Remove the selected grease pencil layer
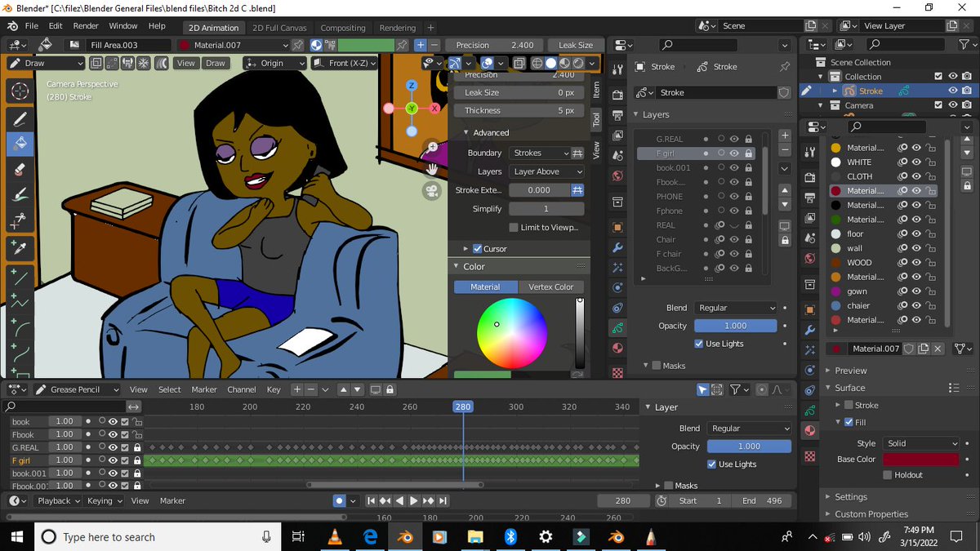 pyautogui.click(x=785, y=150)
